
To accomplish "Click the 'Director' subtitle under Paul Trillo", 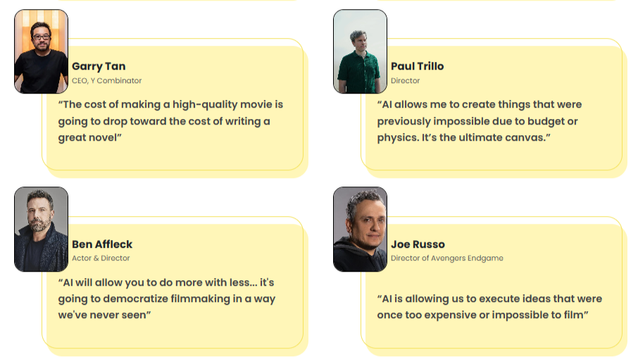I will pos(405,81).
